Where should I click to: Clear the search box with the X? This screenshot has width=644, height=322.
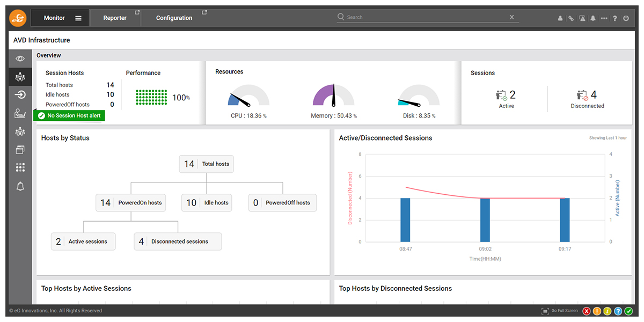[x=512, y=17]
